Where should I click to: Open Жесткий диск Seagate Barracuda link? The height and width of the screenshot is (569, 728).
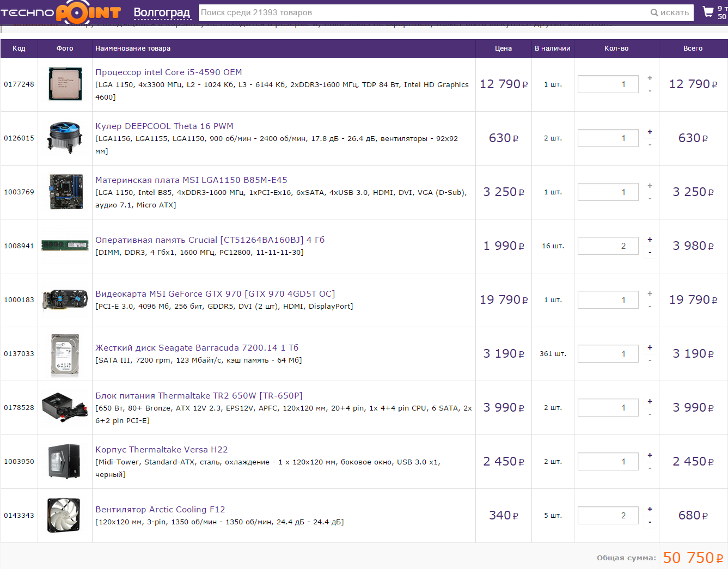197,347
